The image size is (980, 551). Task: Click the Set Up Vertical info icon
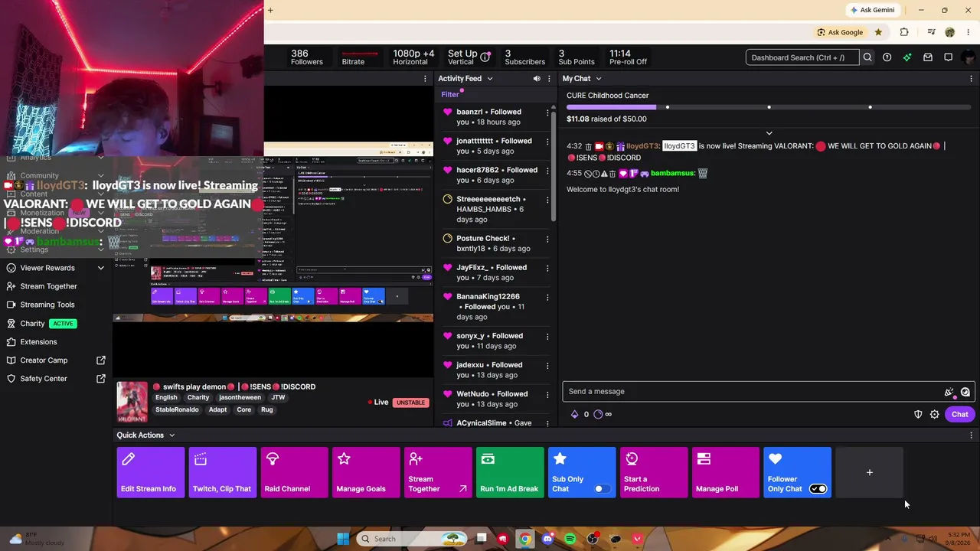point(485,57)
